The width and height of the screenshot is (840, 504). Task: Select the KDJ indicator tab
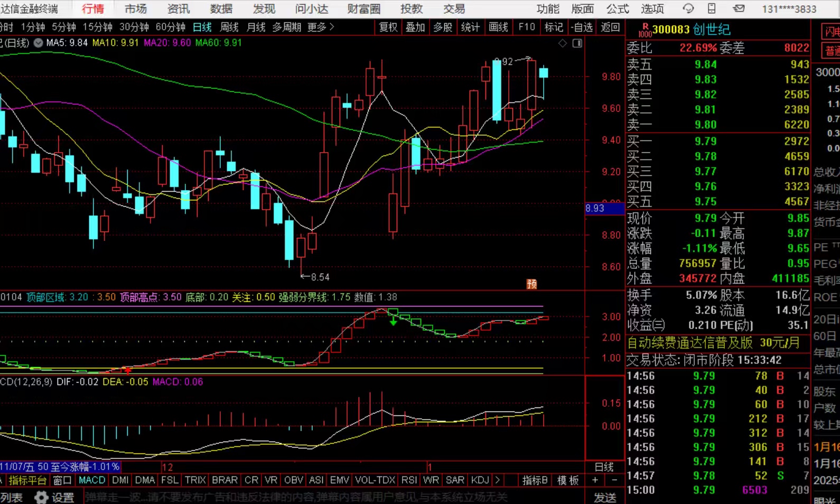coord(480,480)
